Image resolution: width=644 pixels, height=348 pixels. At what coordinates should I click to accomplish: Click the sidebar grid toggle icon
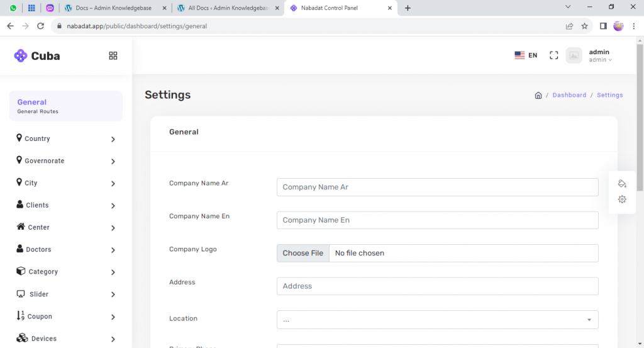(113, 56)
